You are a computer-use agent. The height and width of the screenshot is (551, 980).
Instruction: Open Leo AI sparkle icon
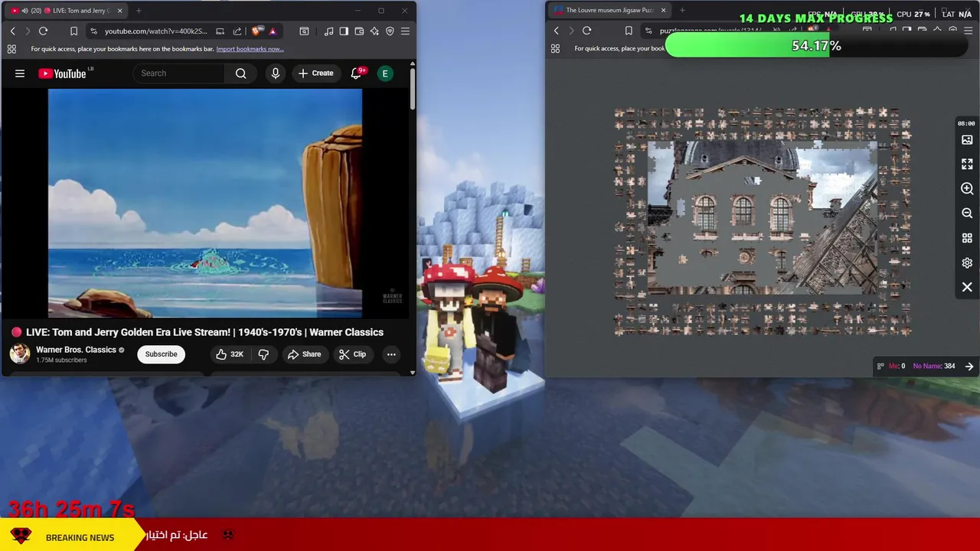374,31
